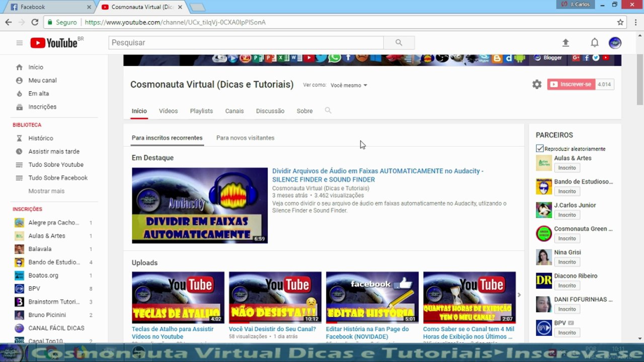Open Tudo Sobre Youtube playlist
This screenshot has height=362, width=644.
click(55, 164)
